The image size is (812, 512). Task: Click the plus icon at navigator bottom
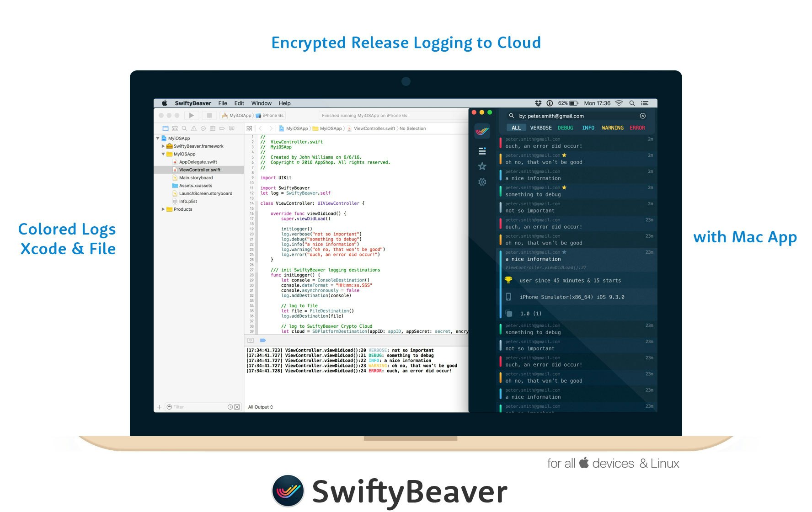point(160,407)
